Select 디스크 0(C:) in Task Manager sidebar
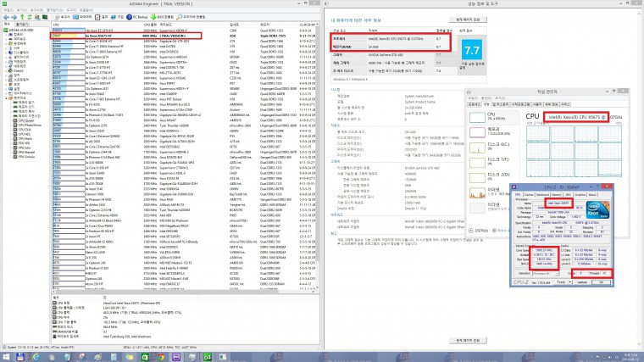 click(493, 147)
